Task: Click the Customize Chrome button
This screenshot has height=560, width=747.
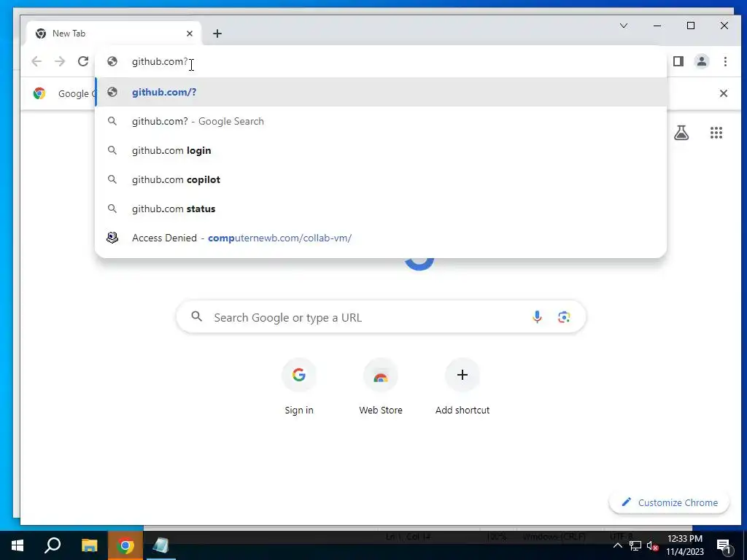Action: (x=670, y=503)
